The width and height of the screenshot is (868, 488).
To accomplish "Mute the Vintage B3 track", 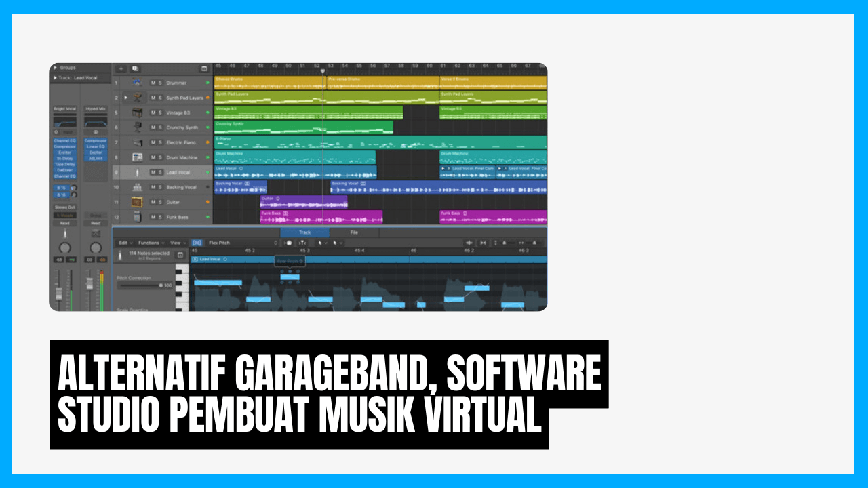I will 153,113.
